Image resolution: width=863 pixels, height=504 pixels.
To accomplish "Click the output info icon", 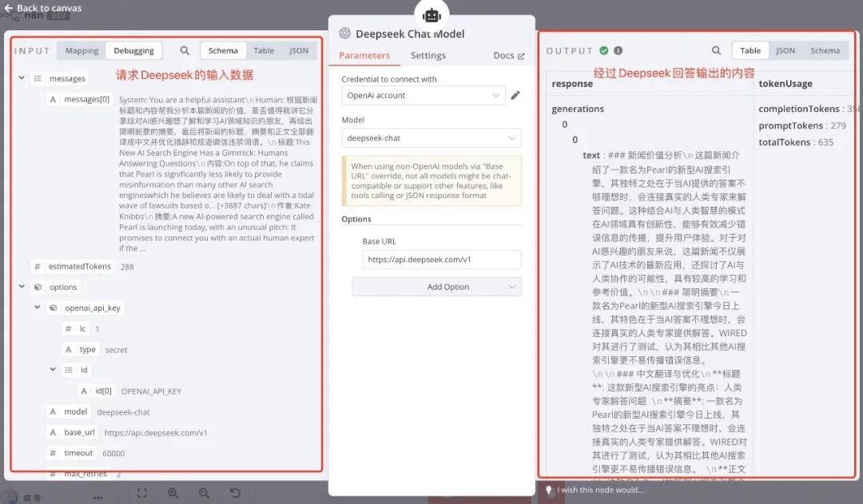I will coord(618,50).
